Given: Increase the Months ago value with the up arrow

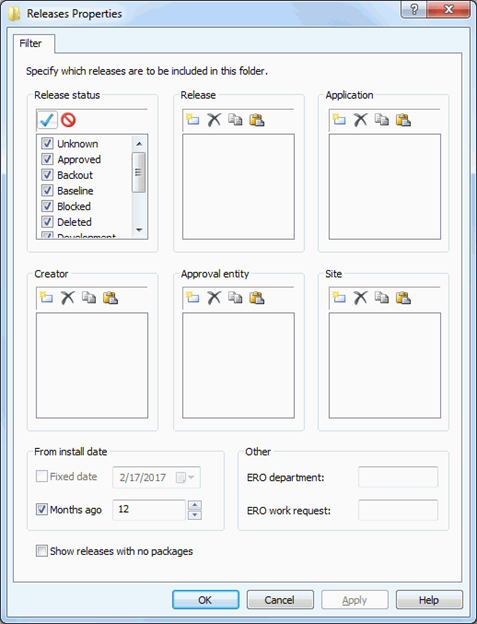Looking at the screenshot, I should [x=195, y=505].
